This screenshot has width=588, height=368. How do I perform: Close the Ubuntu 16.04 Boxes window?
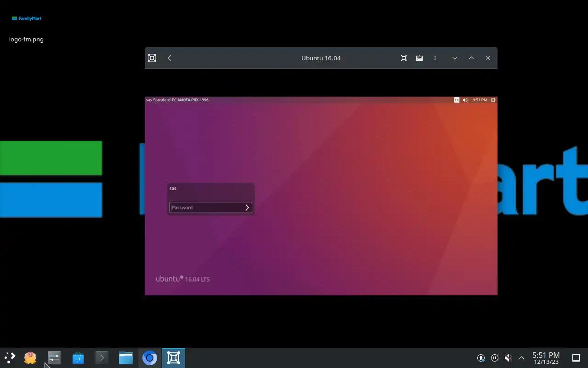tap(488, 58)
